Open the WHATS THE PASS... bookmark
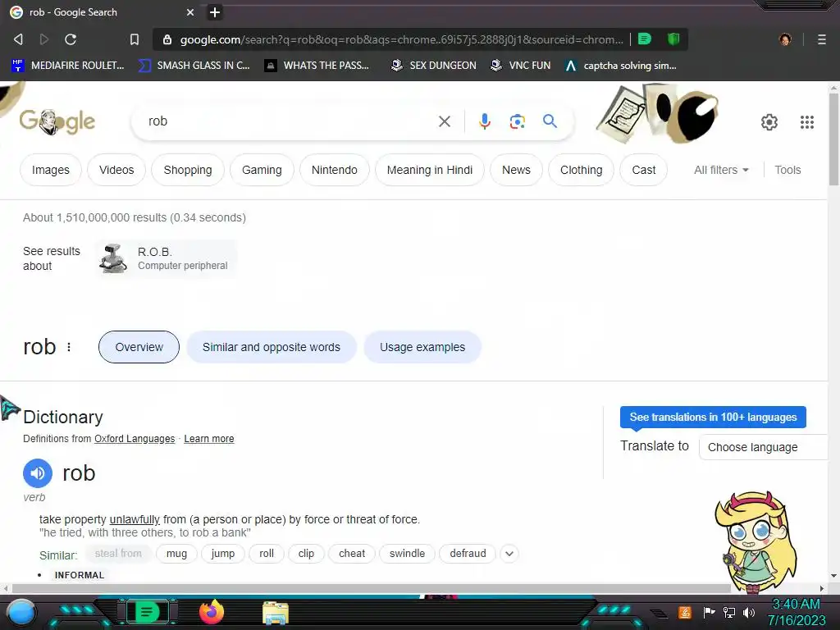The image size is (840, 630). tap(317, 66)
